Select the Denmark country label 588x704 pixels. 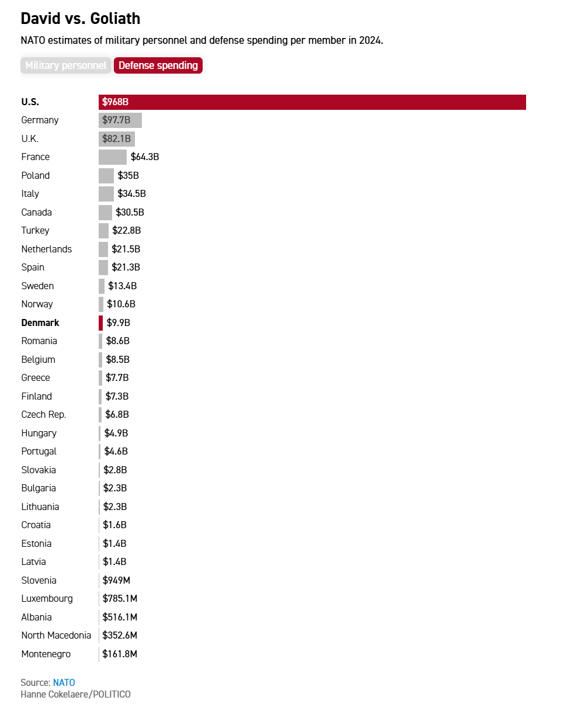point(40,322)
